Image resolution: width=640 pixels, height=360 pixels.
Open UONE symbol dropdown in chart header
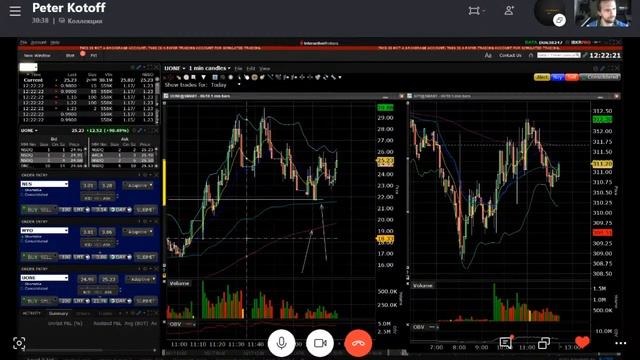click(x=175, y=68)
